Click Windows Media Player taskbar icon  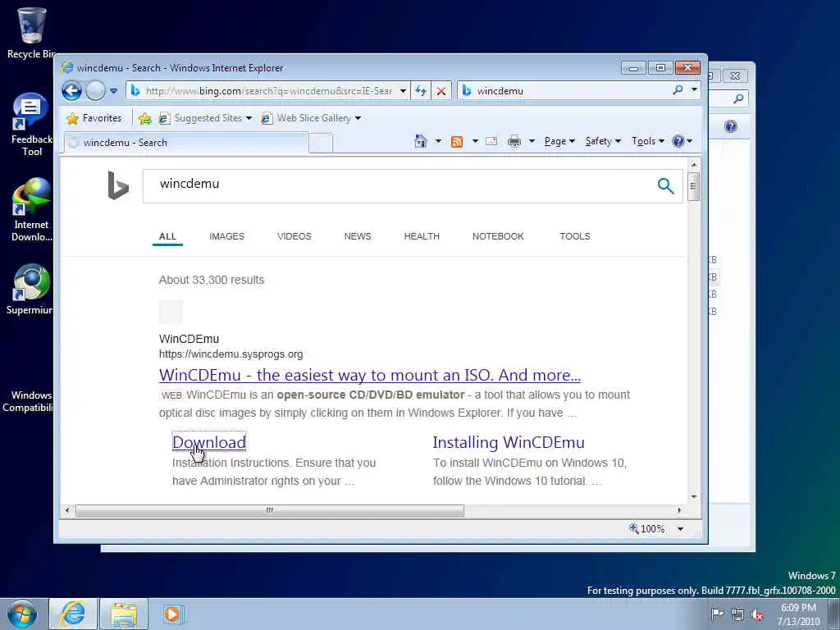(x=172, y=614)
